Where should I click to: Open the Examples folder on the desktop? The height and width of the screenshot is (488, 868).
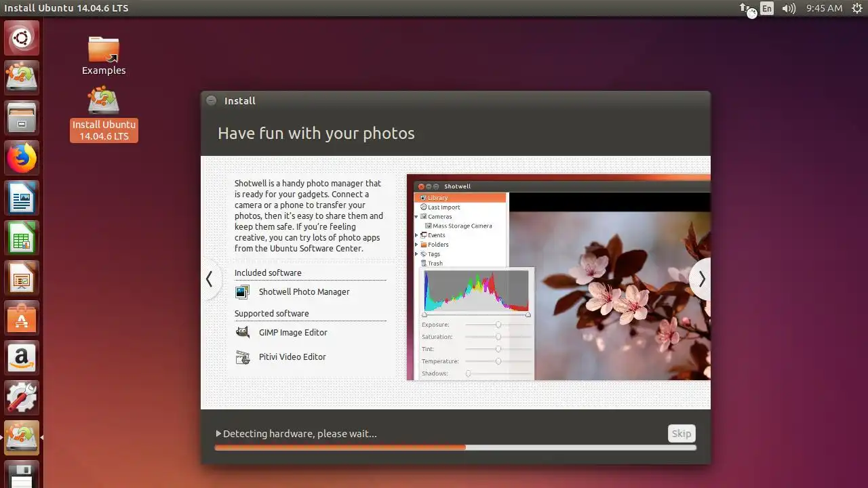point(104,56)
